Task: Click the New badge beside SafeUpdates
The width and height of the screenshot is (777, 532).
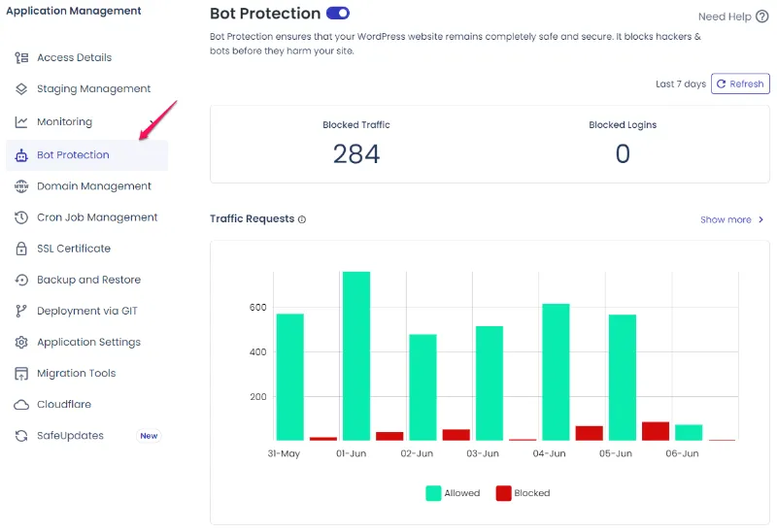Action: [x=149, y=436]
